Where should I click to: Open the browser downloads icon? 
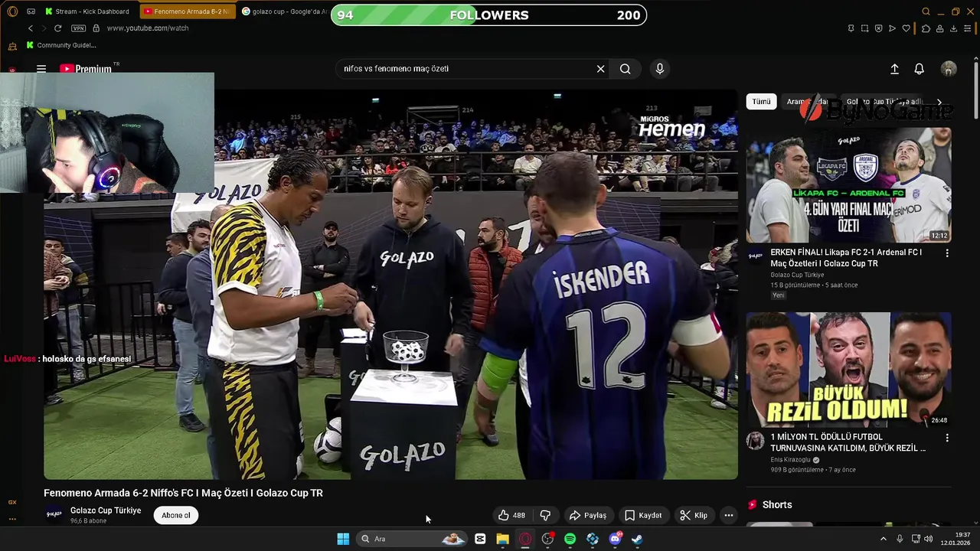pos(953,28)
